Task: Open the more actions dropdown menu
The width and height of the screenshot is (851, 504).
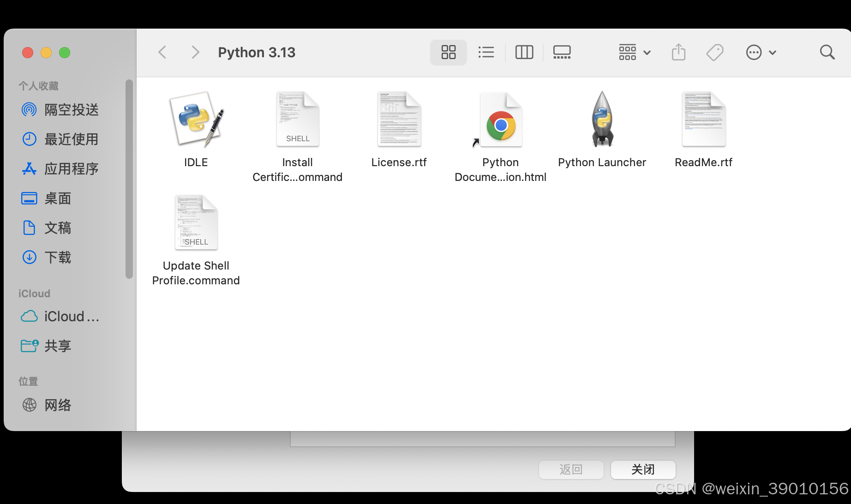Action: [x=761, y=52]
